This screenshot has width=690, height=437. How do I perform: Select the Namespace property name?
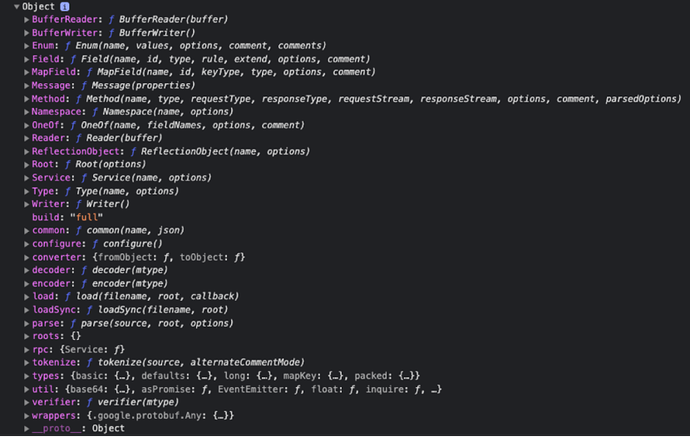click(x=56, y=112)
